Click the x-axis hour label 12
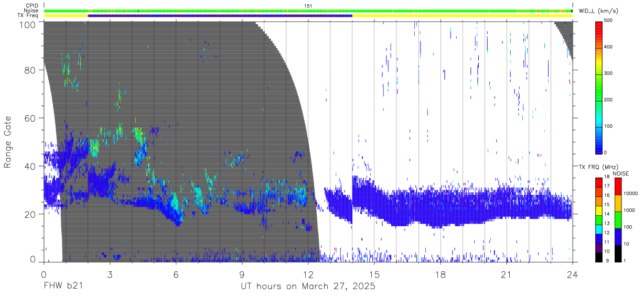 tap(308, 274)
